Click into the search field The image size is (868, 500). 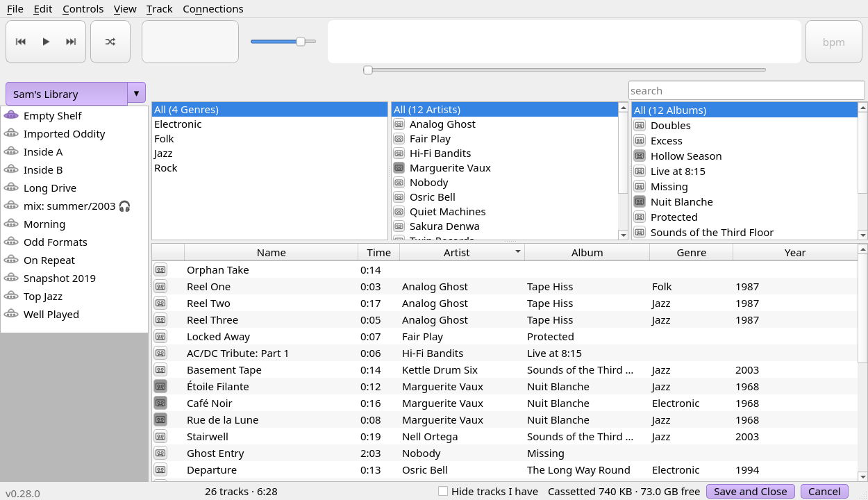[746, 91]
